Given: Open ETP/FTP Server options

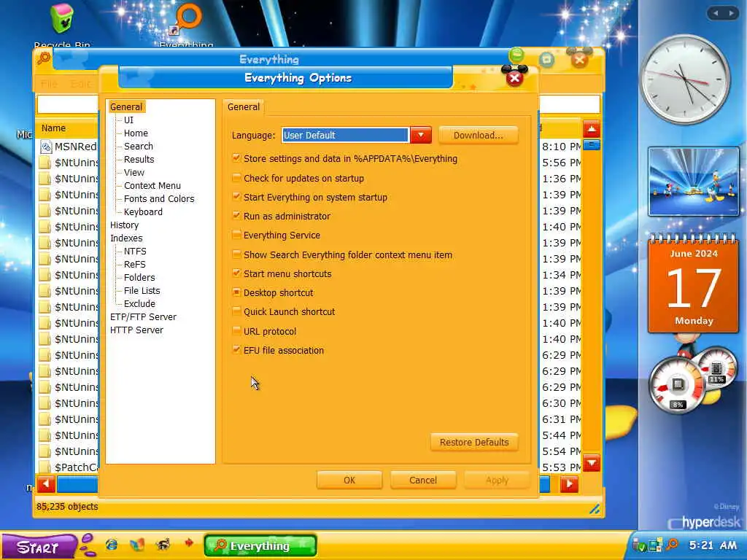Looking at the screenshot, I should tap(143, 316).
